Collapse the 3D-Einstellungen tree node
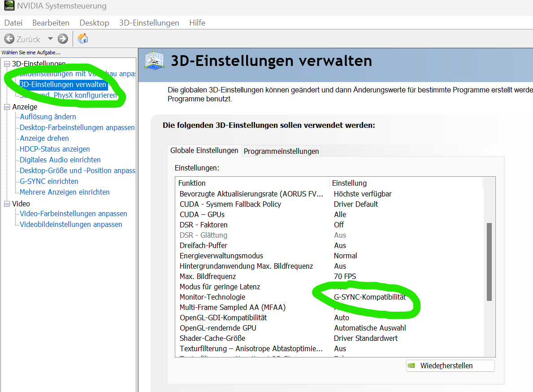 [x=7, y=64]
